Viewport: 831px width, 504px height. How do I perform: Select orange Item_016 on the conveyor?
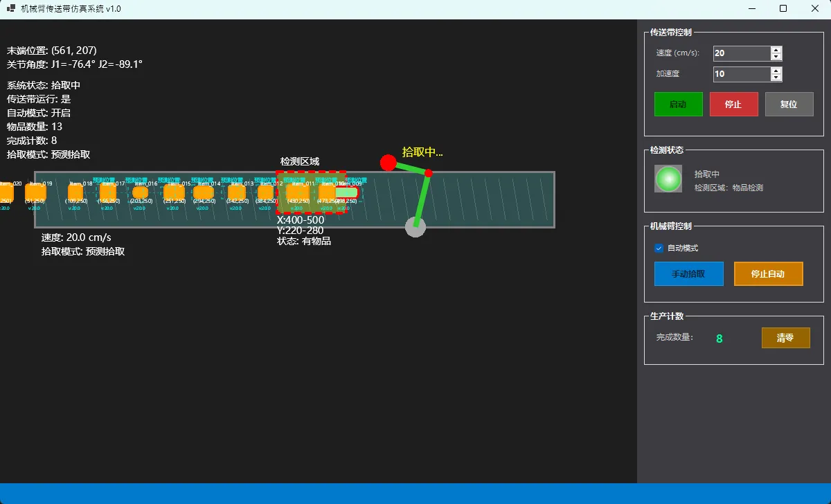(x=141, y=192)
